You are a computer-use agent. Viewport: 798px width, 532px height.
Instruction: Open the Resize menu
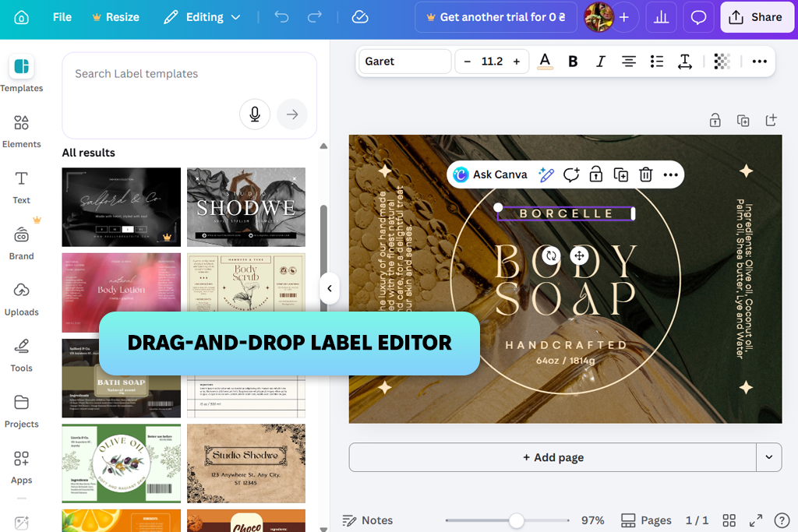click(x=115, y=17)
